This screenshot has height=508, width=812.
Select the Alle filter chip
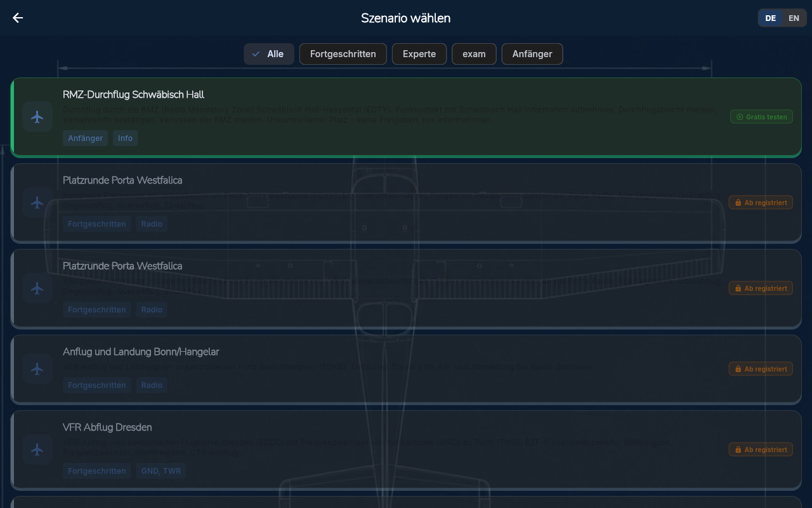(268, 54)
